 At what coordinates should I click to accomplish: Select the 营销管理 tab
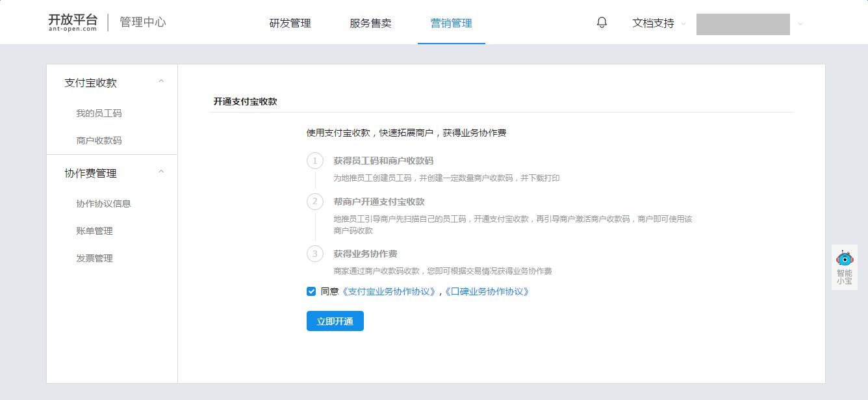(x=452, y=23)
